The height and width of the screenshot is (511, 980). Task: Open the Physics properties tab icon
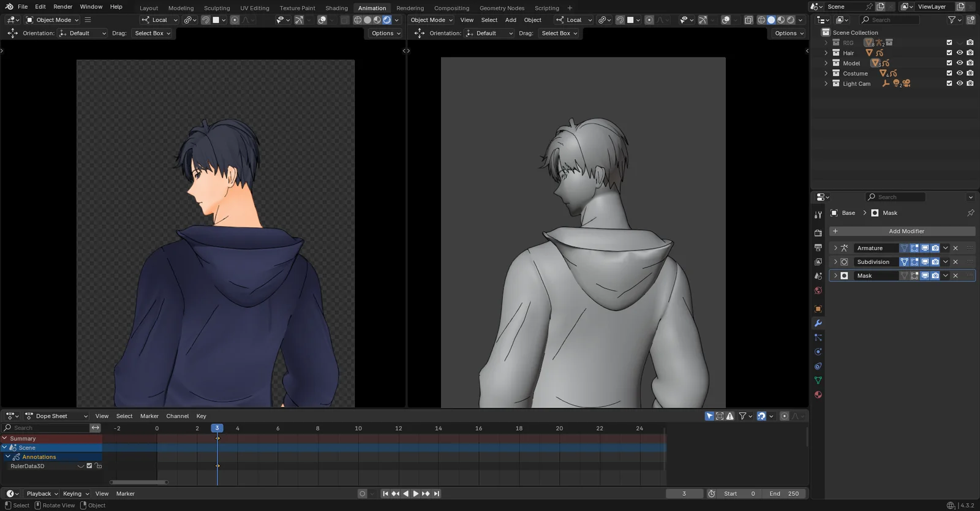point(818,352)
